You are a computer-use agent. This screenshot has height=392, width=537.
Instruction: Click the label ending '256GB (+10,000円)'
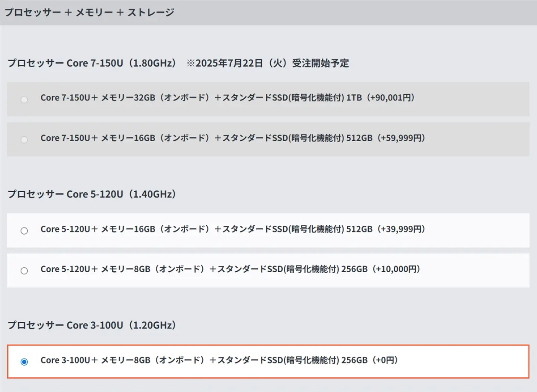coord(230,269)
